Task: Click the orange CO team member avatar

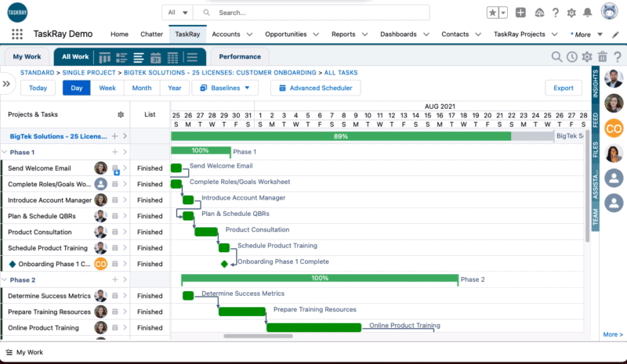Action: pos(614,128)
